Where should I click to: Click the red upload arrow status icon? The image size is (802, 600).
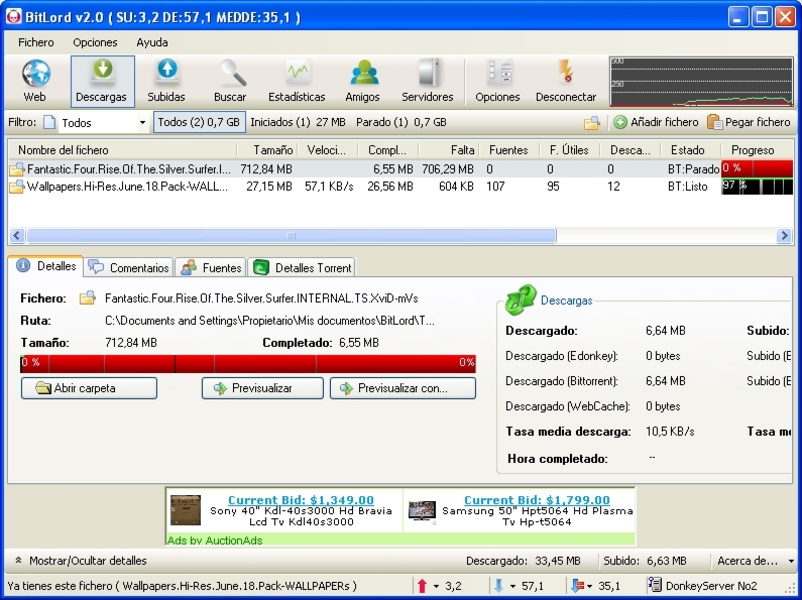422,586
